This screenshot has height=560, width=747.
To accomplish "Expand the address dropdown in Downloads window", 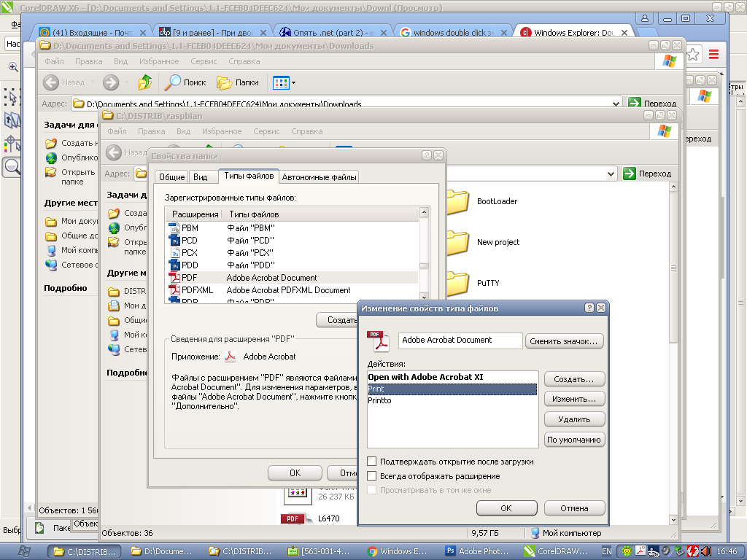I will point(616,104).
